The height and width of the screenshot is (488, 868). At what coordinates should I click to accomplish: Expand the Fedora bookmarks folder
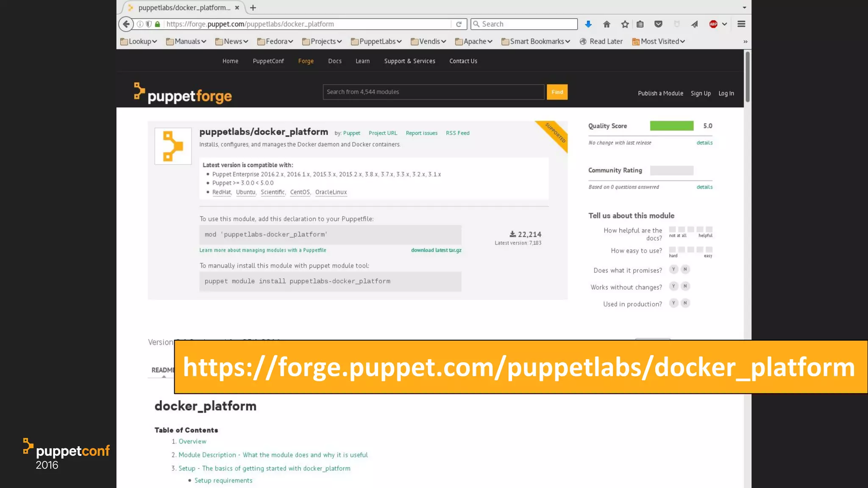pyautogui.click(x=275, y=41)
